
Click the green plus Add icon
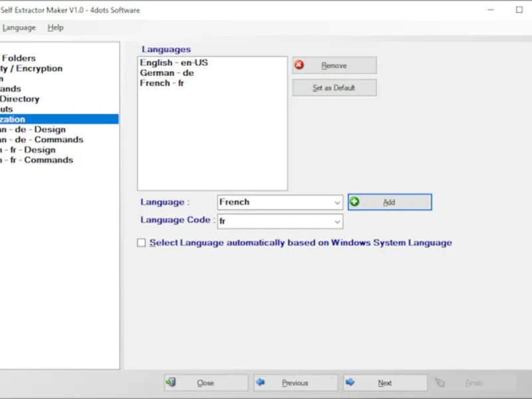pos(354,201)
